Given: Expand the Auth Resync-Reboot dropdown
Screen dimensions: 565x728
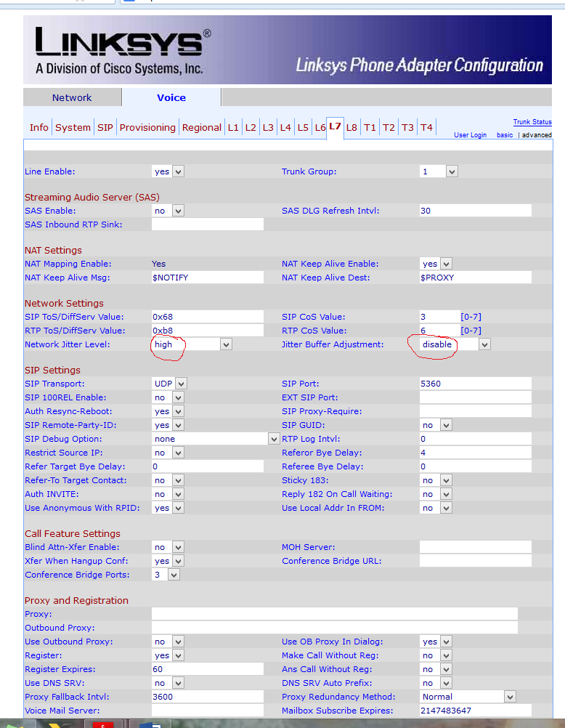Looking at the screenshot, I should tap(168, 411).
